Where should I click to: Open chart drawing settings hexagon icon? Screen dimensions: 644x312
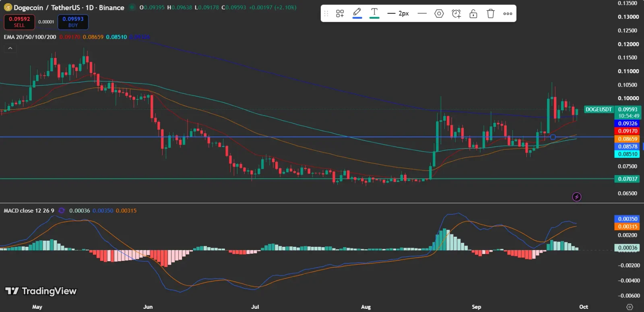tap(439, 14)
